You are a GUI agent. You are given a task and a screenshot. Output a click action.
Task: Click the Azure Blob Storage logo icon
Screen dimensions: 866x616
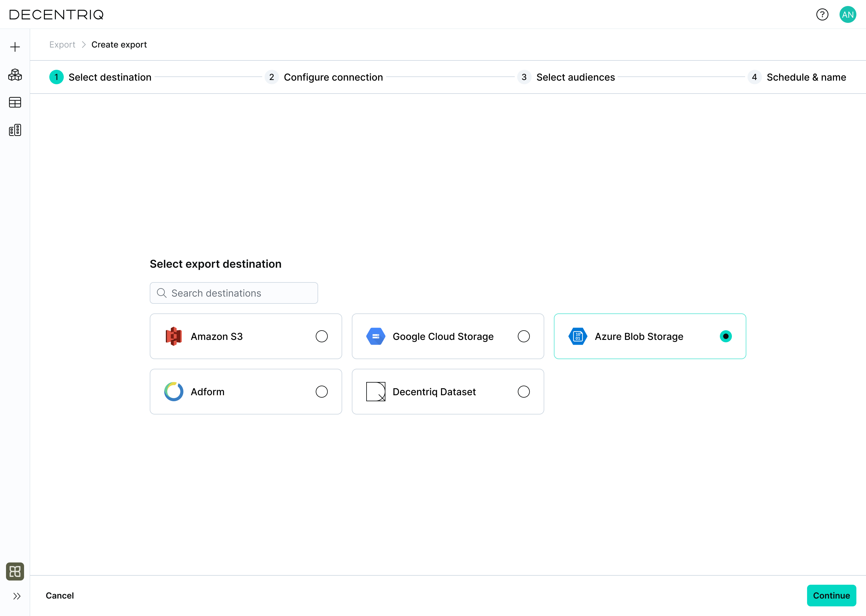coord(578,337)
